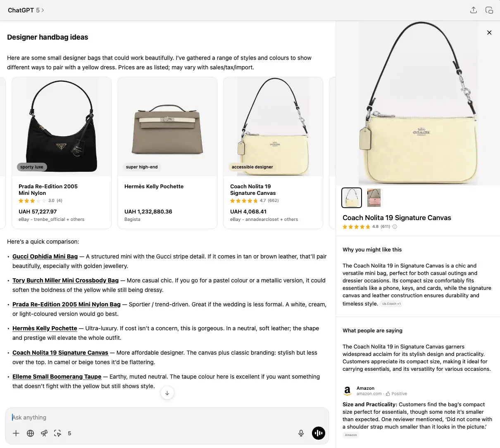This screenshot has height=448, width=500.
Task: Click the share upload icon
Action: (x=474, y=10)
